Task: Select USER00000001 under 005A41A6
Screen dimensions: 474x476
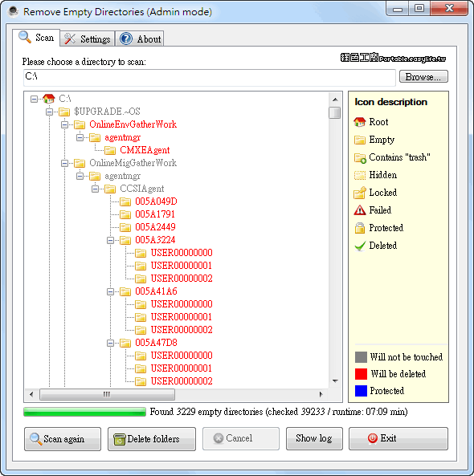Action: 181,317
